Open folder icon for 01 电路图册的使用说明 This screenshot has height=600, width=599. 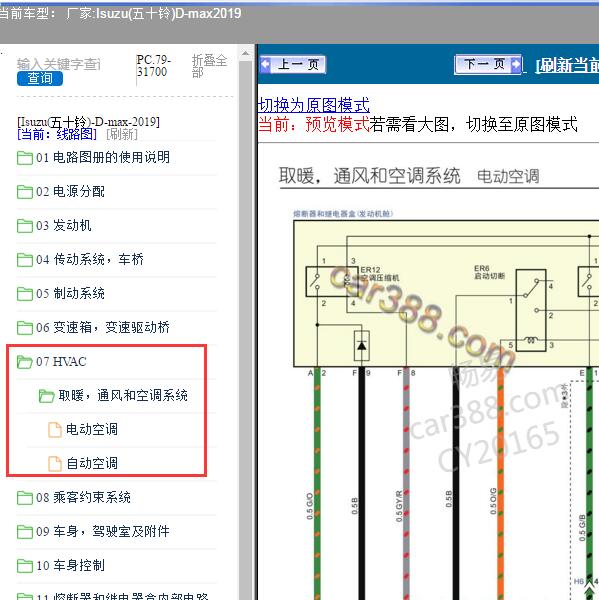pyautogui.click(x=25, y=158)
